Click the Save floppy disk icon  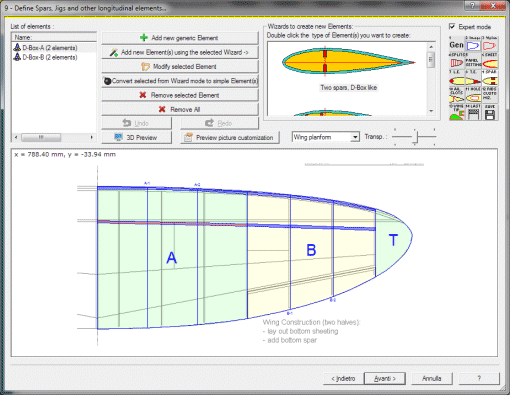click(x=490, y=113)
